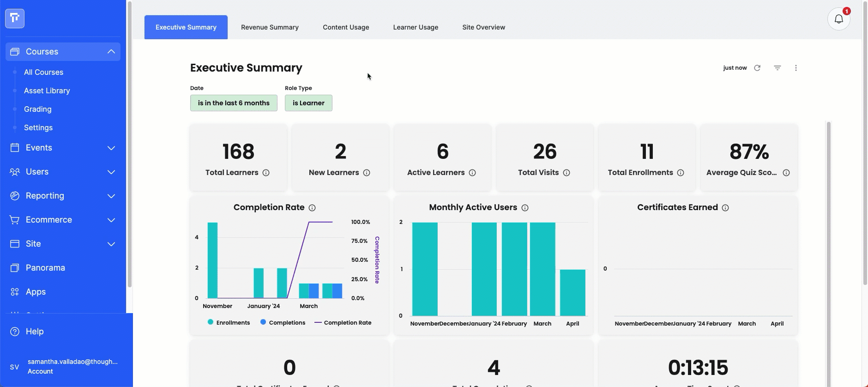Toggle Completion Rate line in legend
The image size is (868, 387).
pos(343,322)
